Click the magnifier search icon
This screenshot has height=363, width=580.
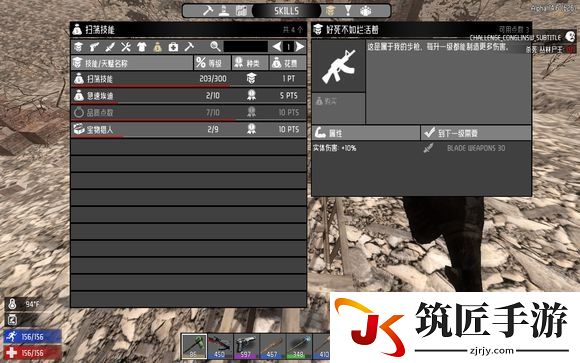pos(215,47)
